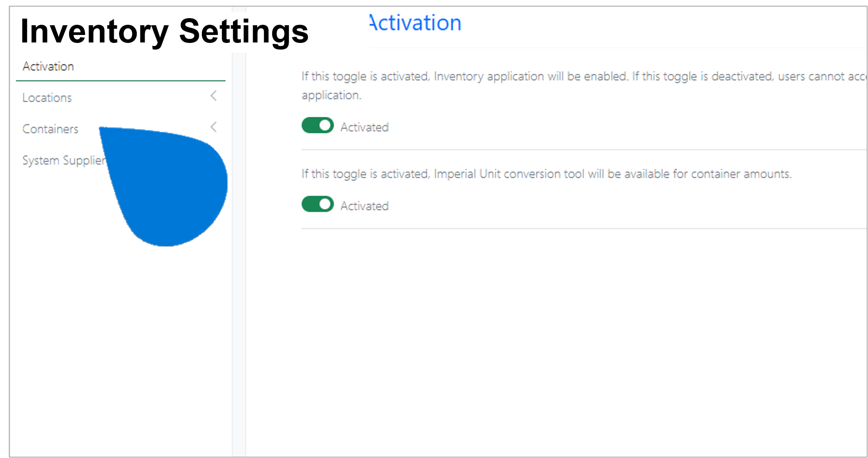This screenshot has width=868, height=458.
Task: Disable the Imperial Unit conversion toggle
Action: click(x=317, y=204)
